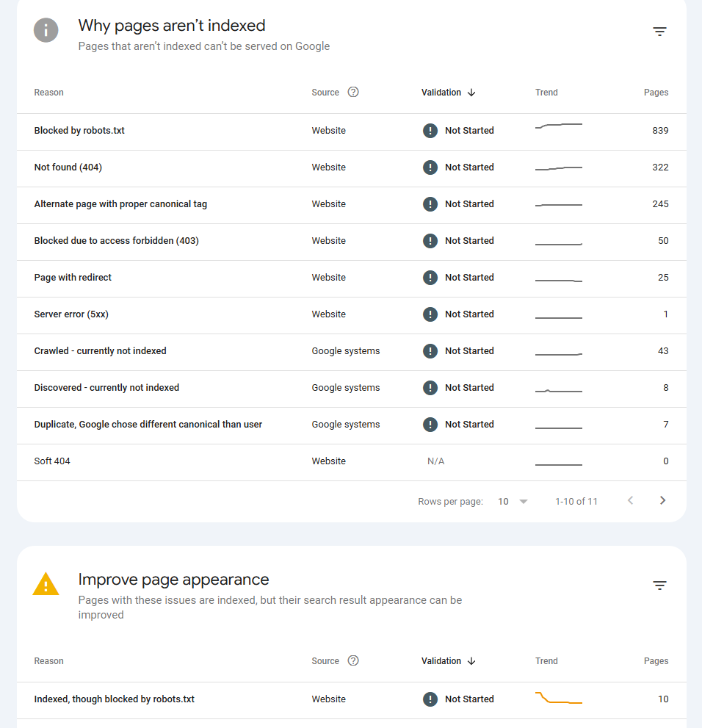
Task: Open Soft 404 reason row
Action: [x=52, y=461]
